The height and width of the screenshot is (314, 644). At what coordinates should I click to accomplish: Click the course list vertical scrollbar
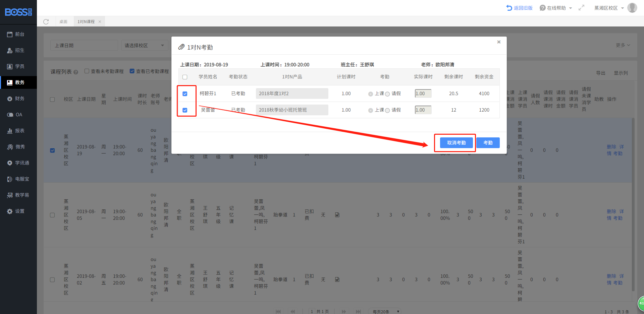[633, 204]
